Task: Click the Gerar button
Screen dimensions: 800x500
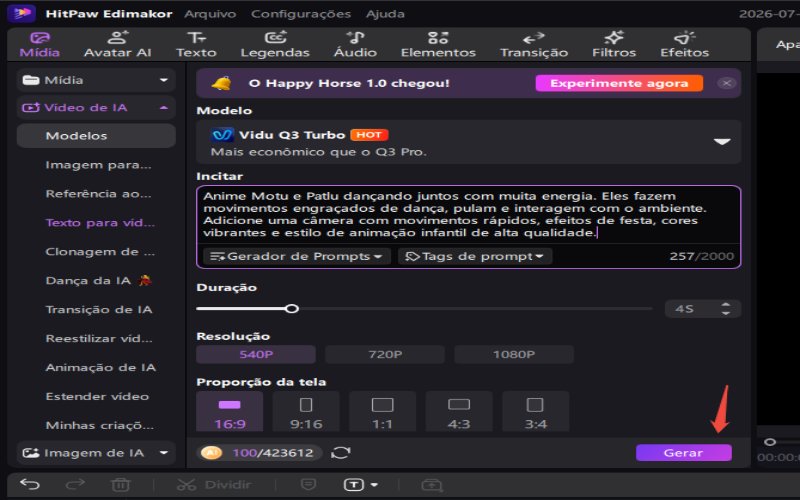Action: point(683,453)
